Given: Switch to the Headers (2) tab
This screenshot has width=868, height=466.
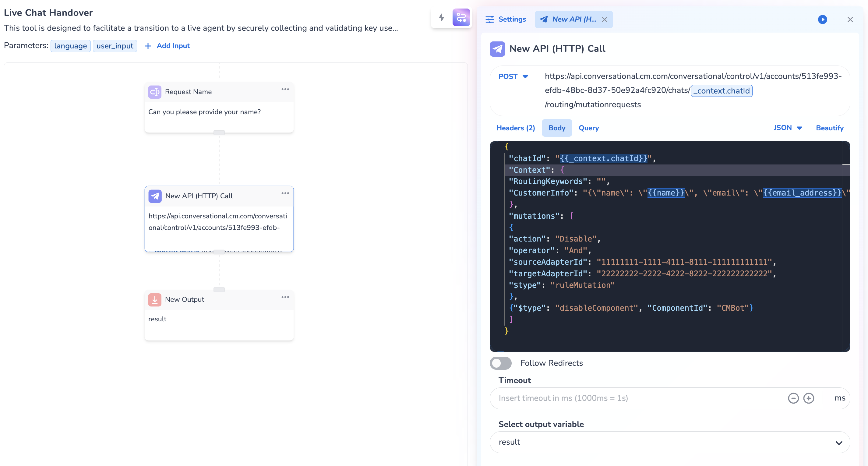Looking at the screenshot, I should (515, 128).
